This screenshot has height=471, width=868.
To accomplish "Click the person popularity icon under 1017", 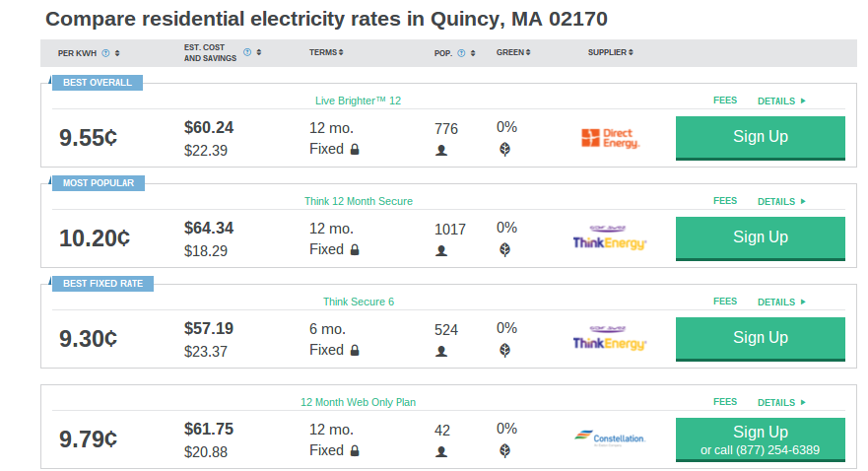I will [x=441, y=250].
